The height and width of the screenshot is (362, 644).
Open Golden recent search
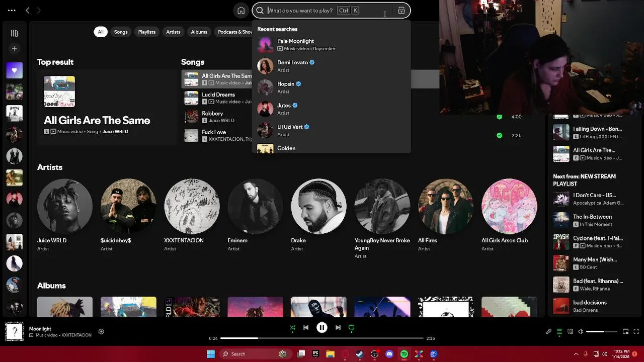(331, 148)
